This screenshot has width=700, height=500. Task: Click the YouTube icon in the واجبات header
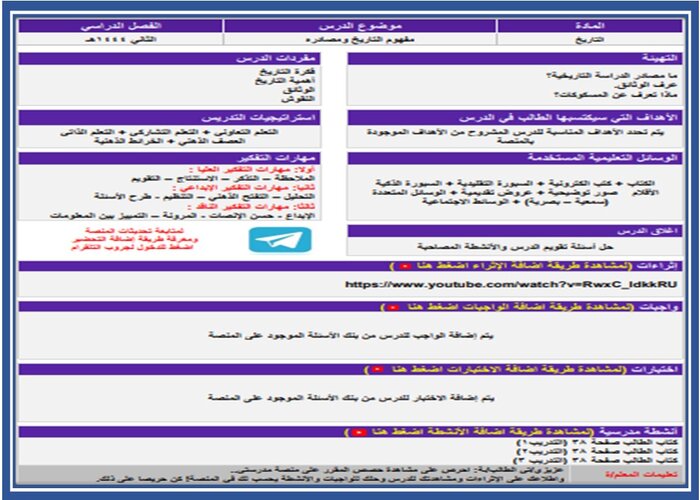393,307
